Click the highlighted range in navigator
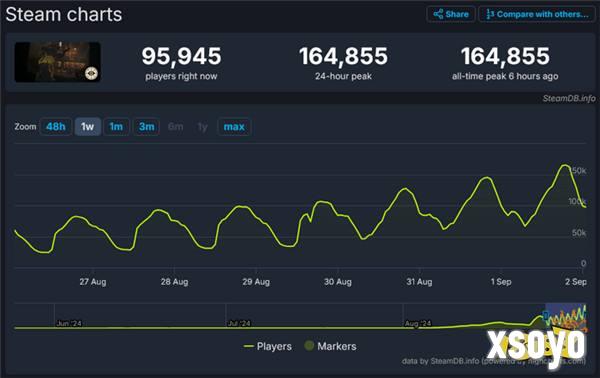Image resolution: width=600 pixels, height=378 pixels. [x=566, y=316]
